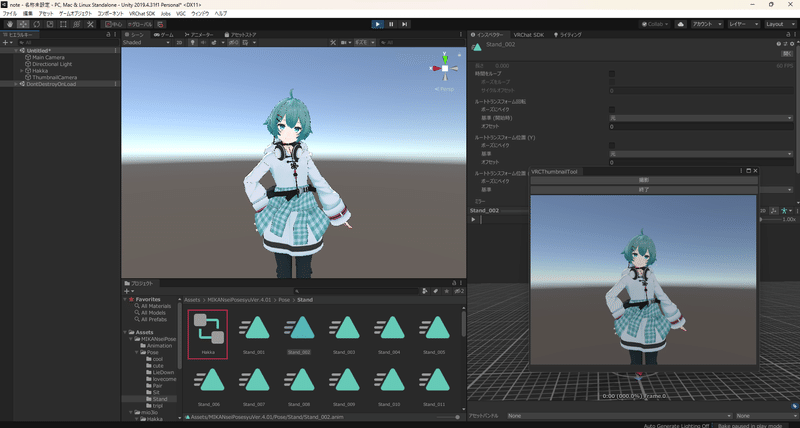This screenshot has height=428, width=800.
Task: Open the Jobs menu
Action: coord(165,14)
